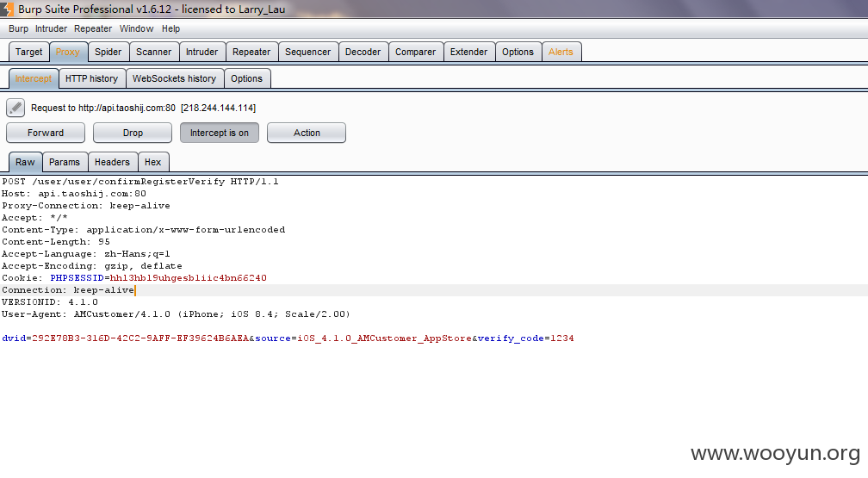Open the Window menu
The image size is (868, 478).
pyautogui.click(x=136, y=28)
